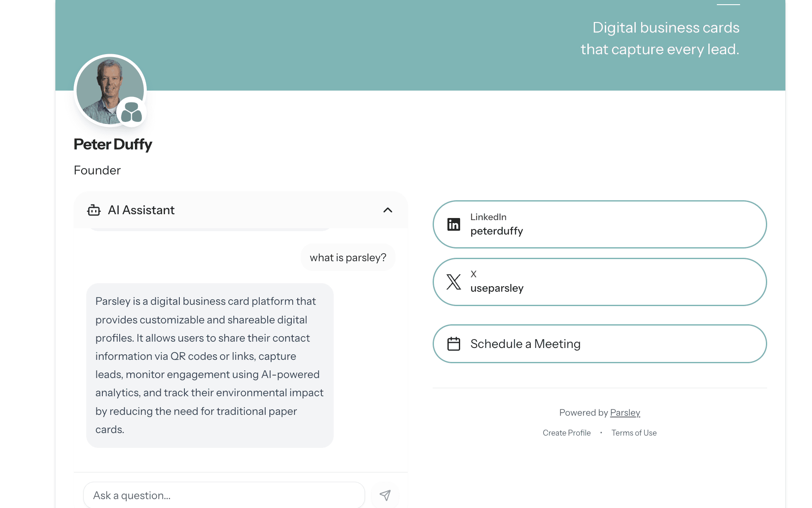Open the peterduffy LinkedIn card
This screenshot has height=508, width=812.
point(600,224)
